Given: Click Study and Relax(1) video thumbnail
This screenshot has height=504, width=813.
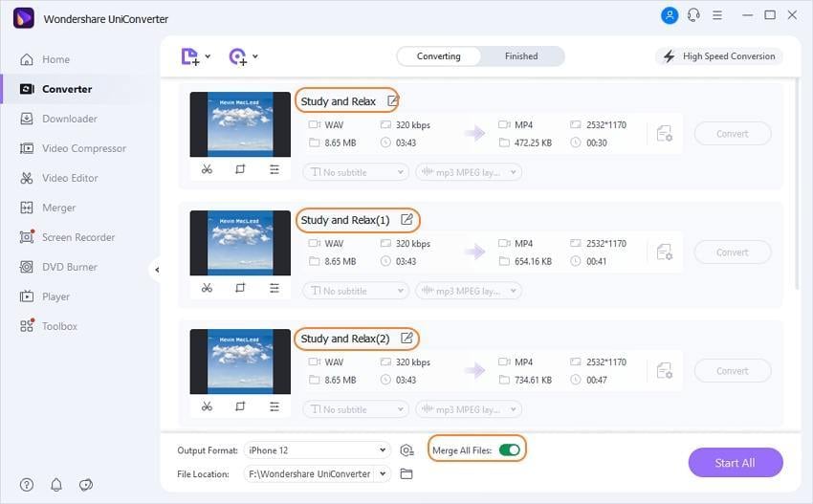Looking at the screenshot, I should coord(240,243).
